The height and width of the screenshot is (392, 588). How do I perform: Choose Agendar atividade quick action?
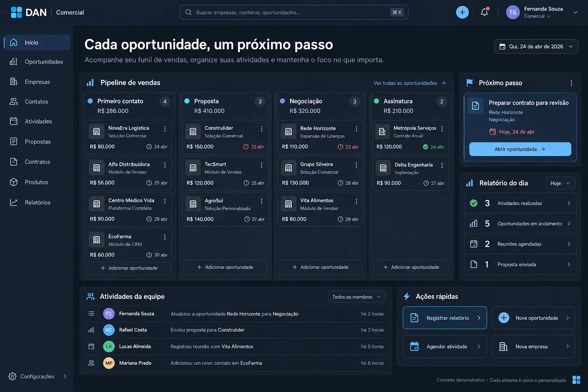tap(445, 346)
